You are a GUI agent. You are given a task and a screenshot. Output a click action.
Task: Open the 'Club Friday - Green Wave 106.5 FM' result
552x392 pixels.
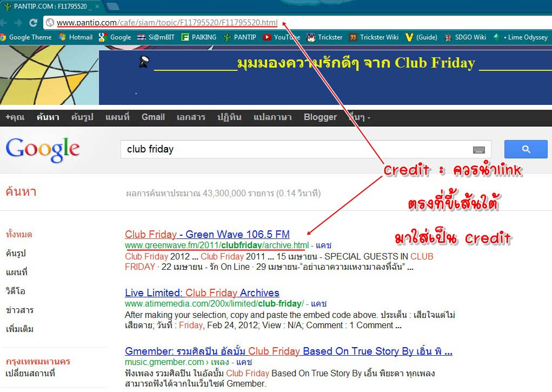(x=208, y=234)
